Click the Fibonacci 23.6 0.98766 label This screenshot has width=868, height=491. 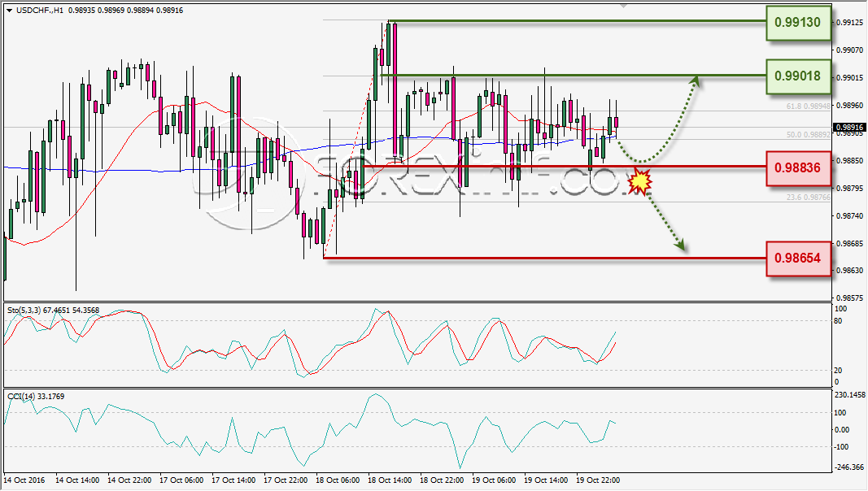coord(808,197)
